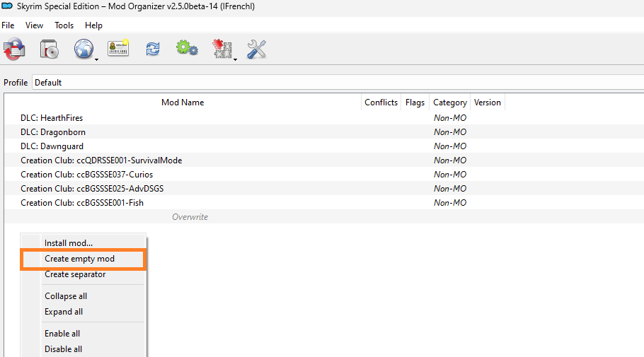
Task: Open the Tools menu
Action: click(64, 25)
